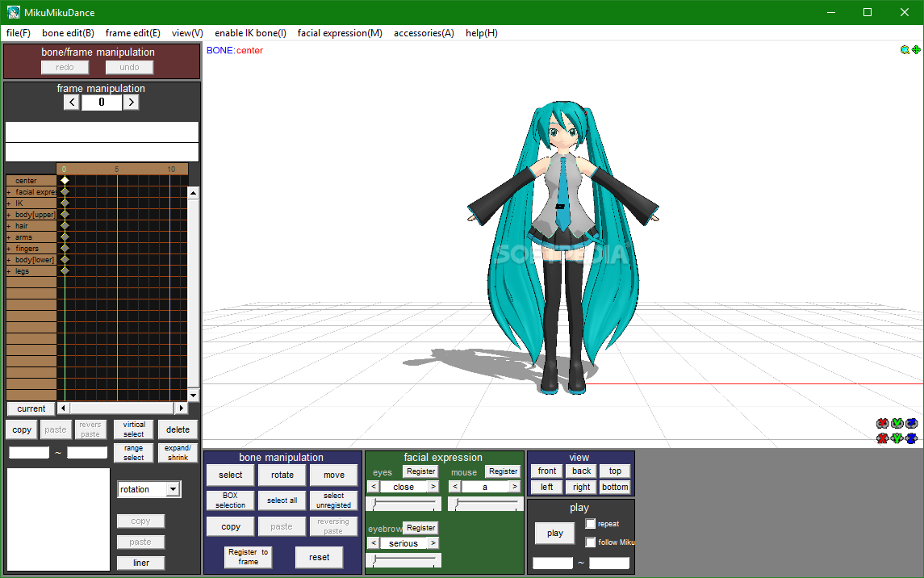Expand the legs bone group

pos(9,271)
